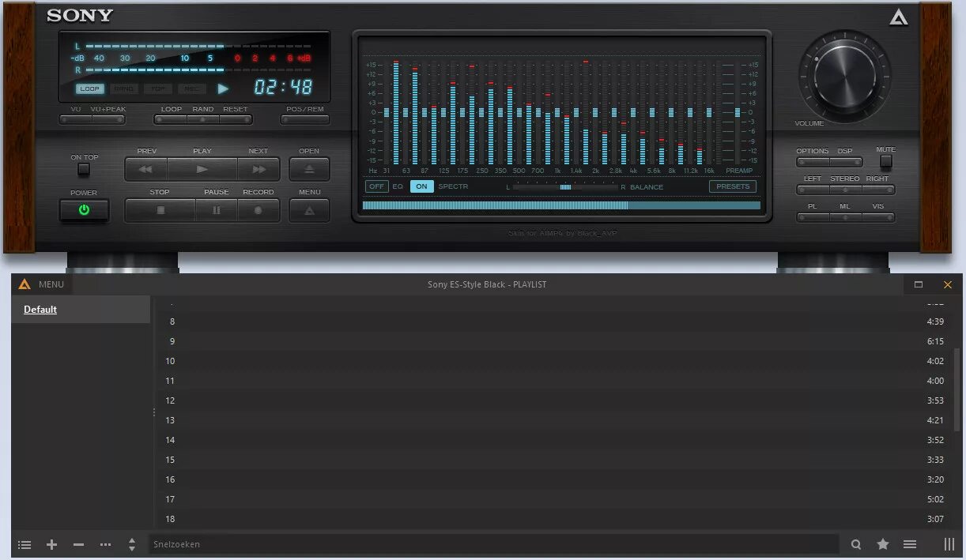Mute the player with the MUTE switch
The width and height of the screenshot is (966, 560).
pos(885,163)
